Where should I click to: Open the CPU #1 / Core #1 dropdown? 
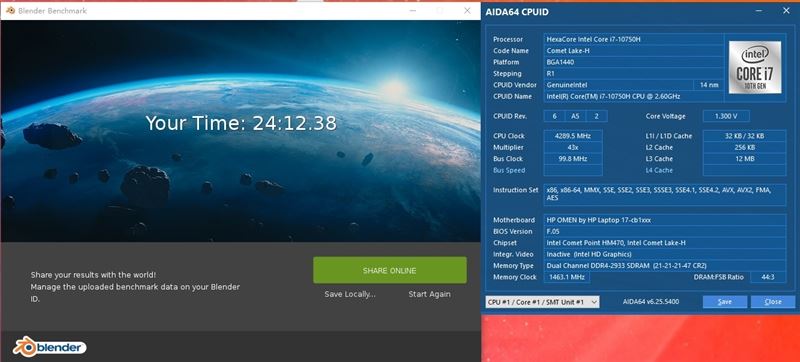pyautogui.click(x=542, y=302)
